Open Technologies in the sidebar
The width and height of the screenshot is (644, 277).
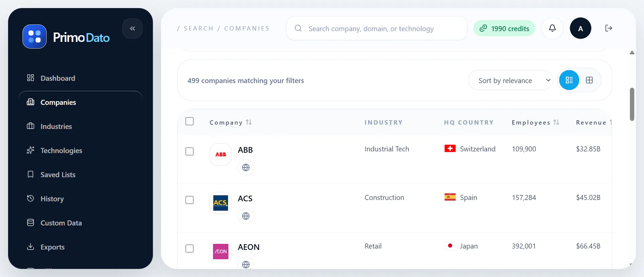pos(80,150)
